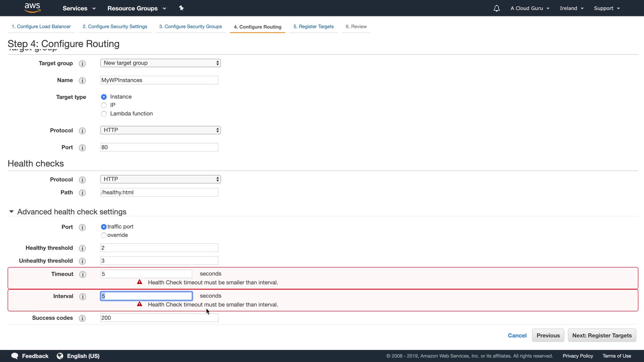
Task: Click the pin shortcuts icon
Action: tap(181, 8)
